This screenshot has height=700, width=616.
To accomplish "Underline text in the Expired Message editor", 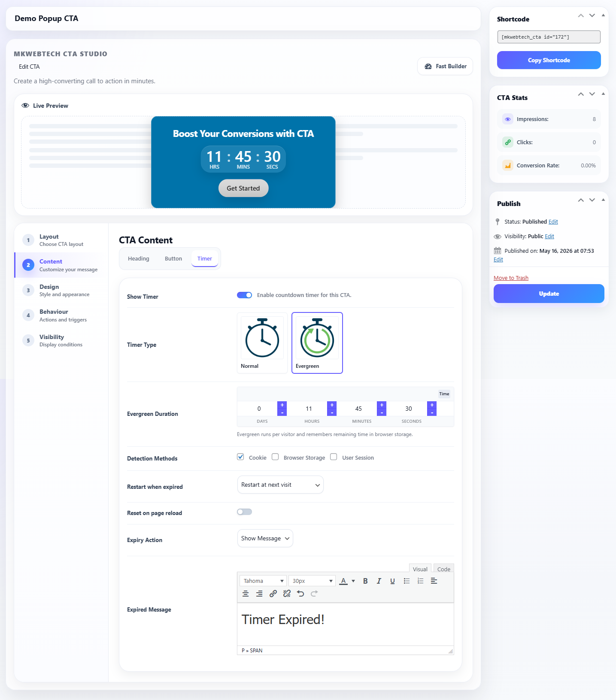I will [x=392, y=581].
